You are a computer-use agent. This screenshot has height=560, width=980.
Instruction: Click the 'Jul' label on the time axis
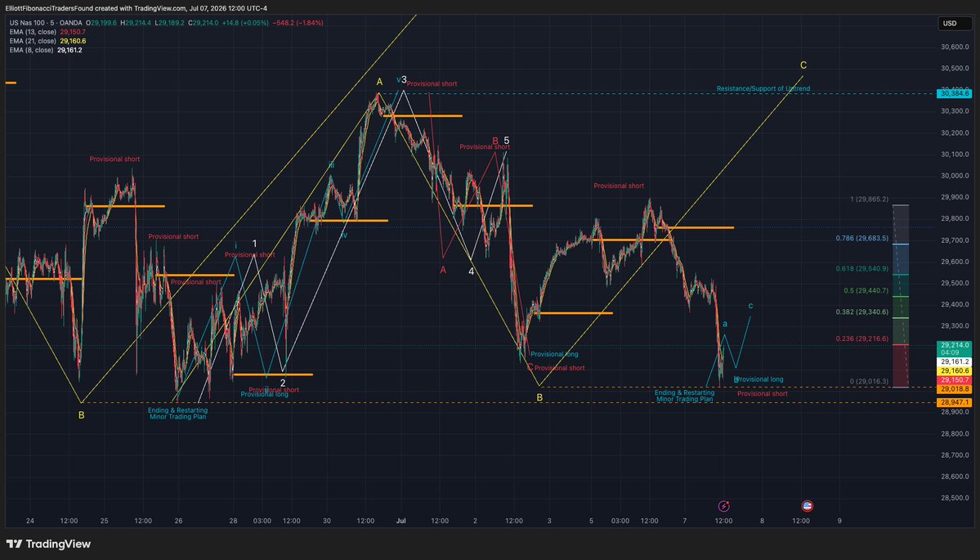[x=401, y=521]
